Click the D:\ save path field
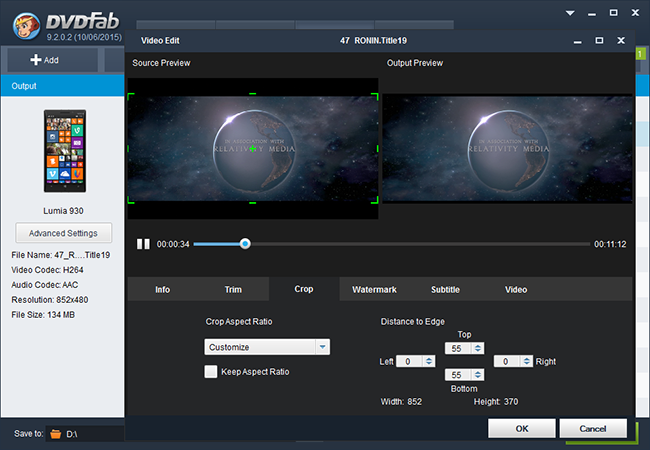This screenshot has height=450, width=650. coord(85,434)
